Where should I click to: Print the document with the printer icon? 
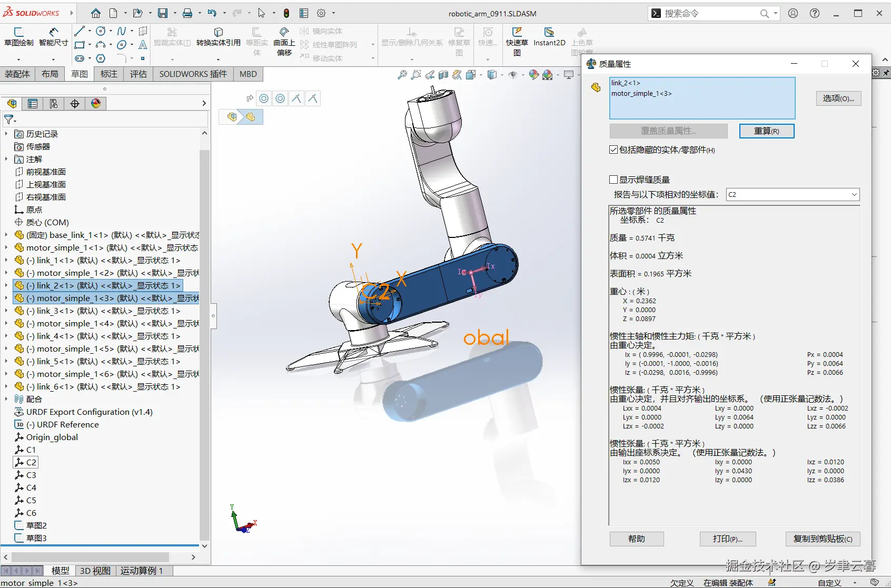[x=187, y=13]
